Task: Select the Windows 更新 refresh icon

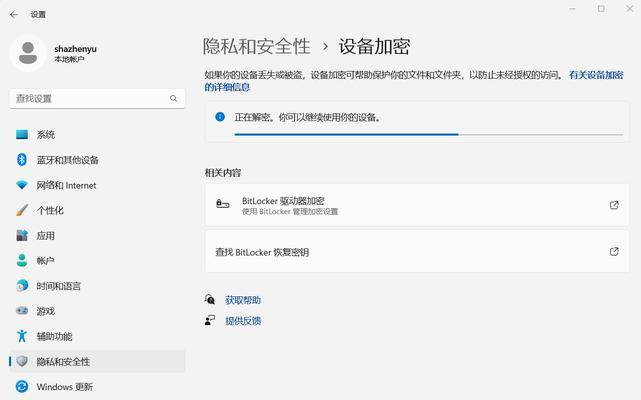Action: pyautogui.click(x=22, y=387)
